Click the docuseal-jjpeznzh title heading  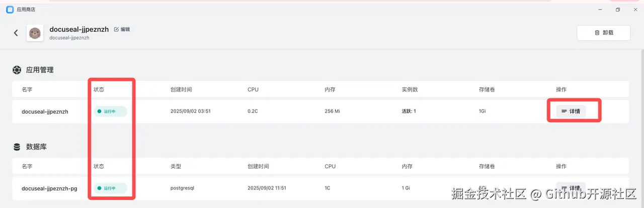(x=79, y=29)
